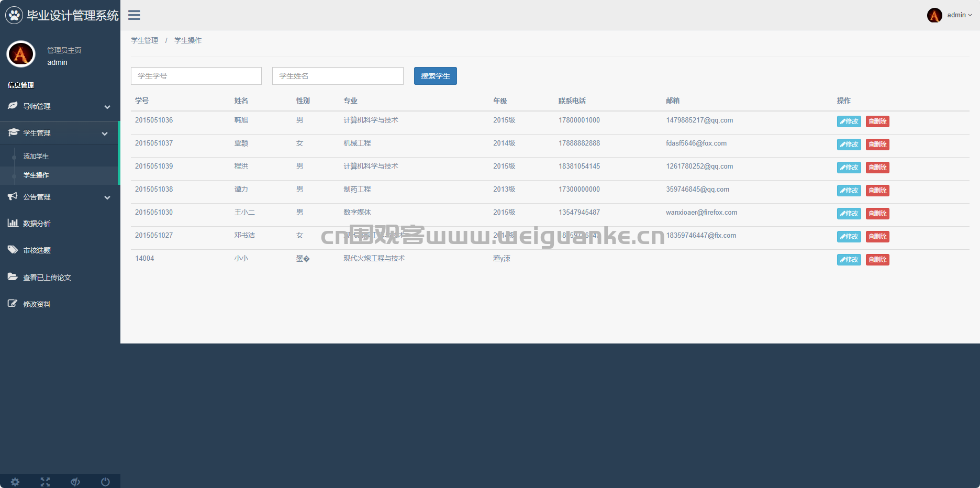Open the admin user dropdown
Screen dimensions: 980x488
(x=950, y=15)
